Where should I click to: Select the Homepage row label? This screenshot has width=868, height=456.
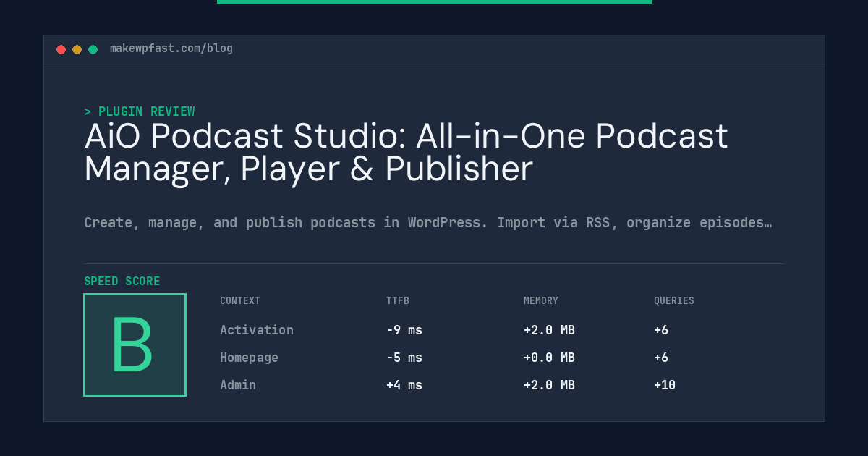[x=249, y=358]
